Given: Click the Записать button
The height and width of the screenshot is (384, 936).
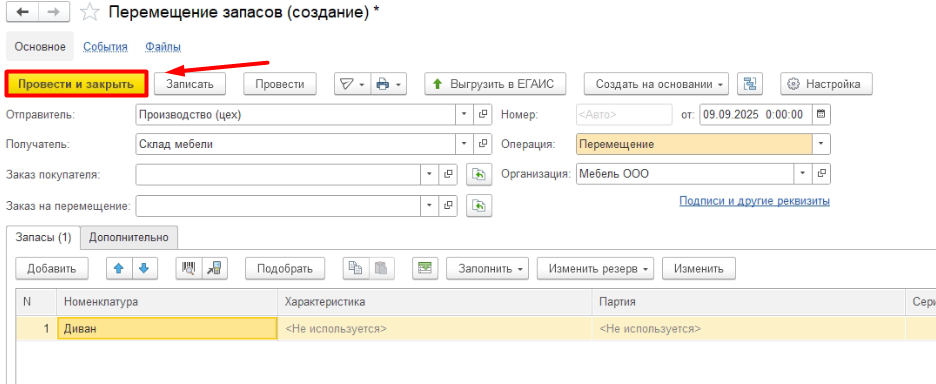Looking at the screenshot, I should tap(190, 84).
